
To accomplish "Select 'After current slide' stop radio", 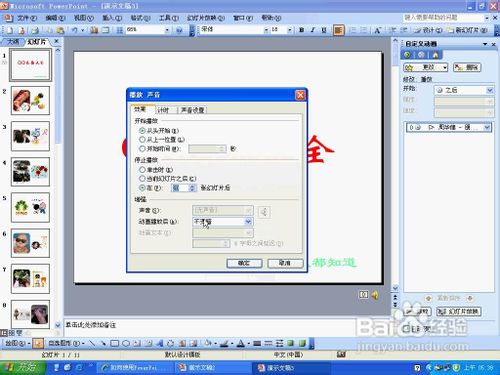I will 142,179.
